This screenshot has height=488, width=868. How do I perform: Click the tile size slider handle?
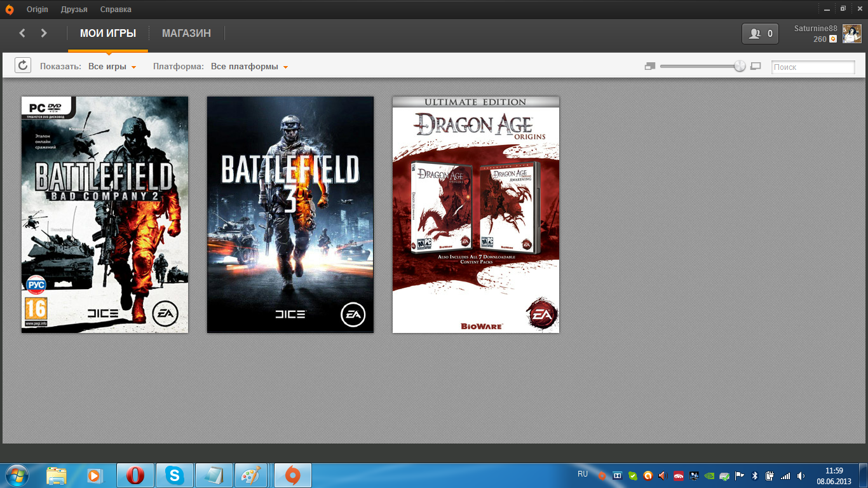click(x=740, y=66)
